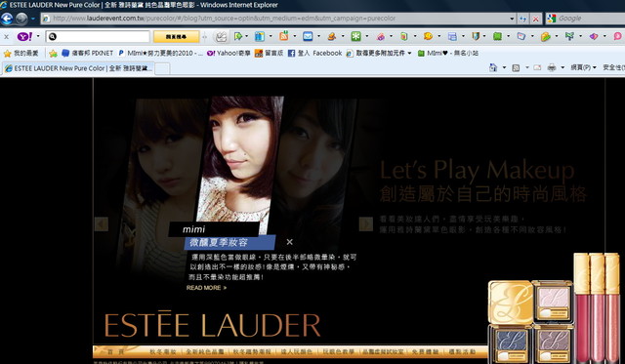625x364 pixels.
Task: Click the Yahoo toolbar search field
Action: point(98,37)
